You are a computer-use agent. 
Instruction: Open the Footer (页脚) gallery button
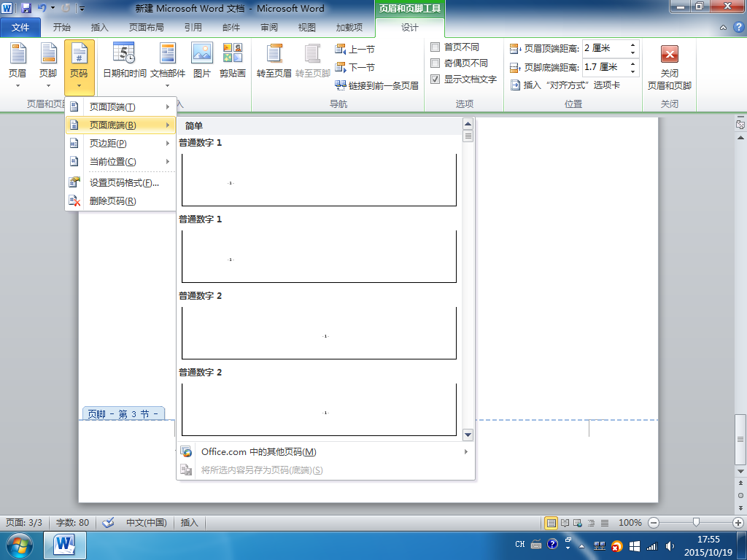click(48, 66)
